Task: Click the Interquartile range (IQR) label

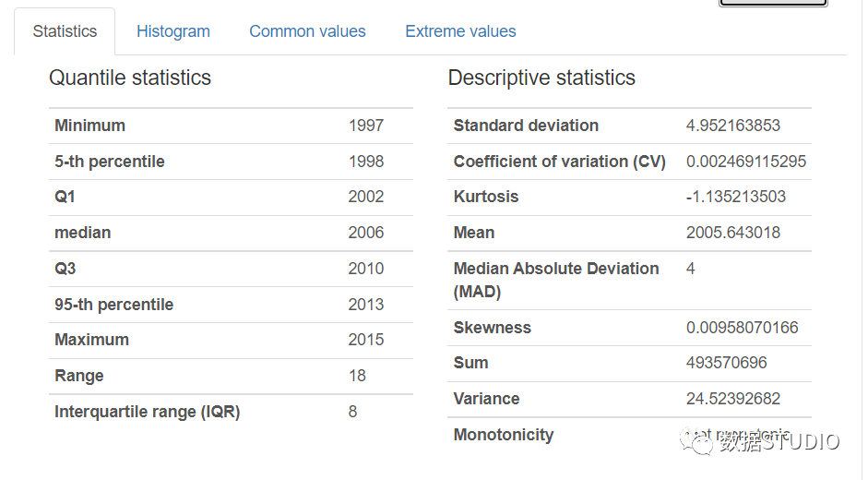Action: 148,412
